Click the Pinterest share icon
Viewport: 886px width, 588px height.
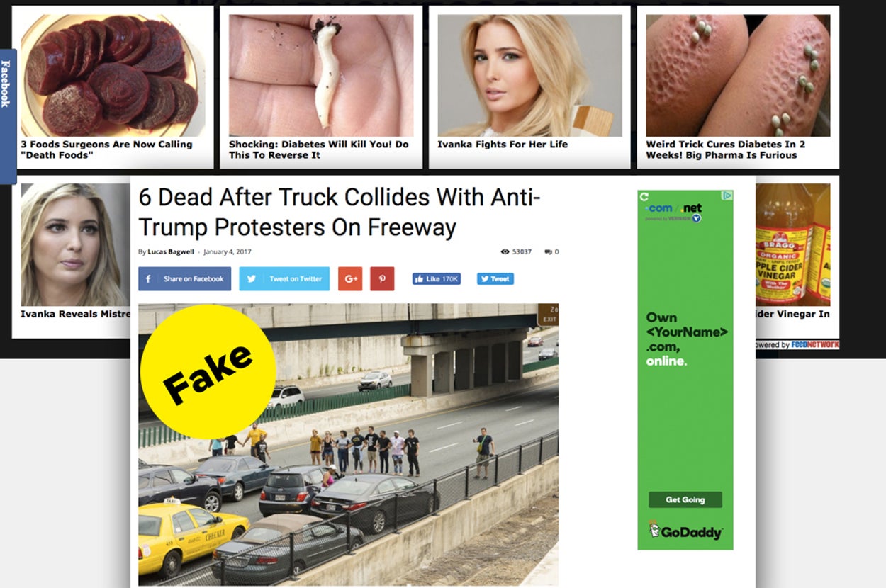pos(382,278)
